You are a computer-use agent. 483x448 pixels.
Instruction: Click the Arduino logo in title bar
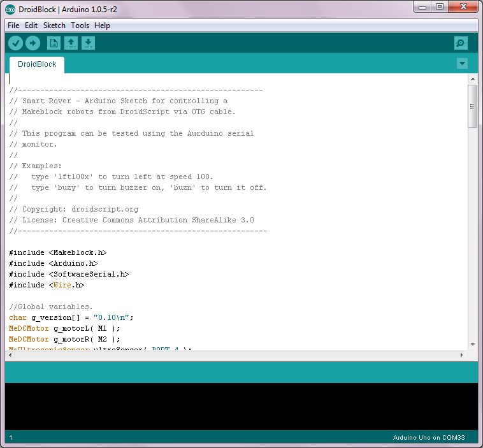pos(10,10)
